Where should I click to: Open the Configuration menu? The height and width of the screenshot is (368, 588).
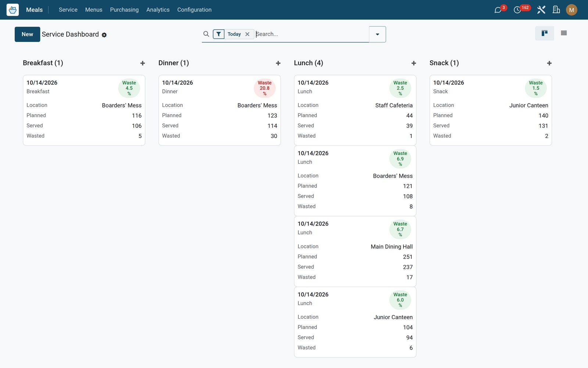pos(194,10)
